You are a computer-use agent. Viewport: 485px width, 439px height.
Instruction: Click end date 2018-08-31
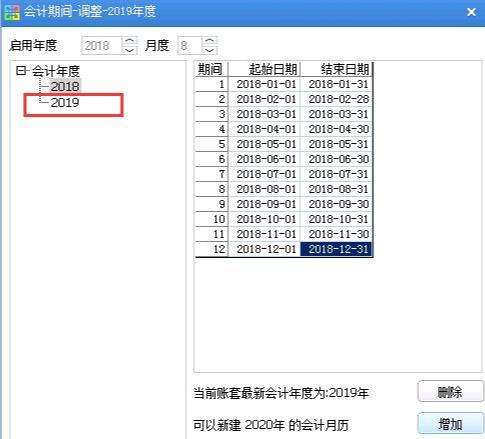336,189
